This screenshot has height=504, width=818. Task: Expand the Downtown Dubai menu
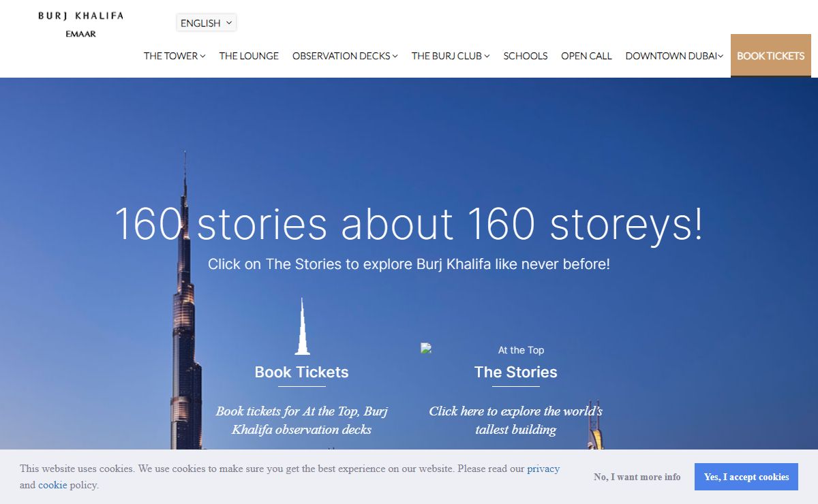pos(674,56)
